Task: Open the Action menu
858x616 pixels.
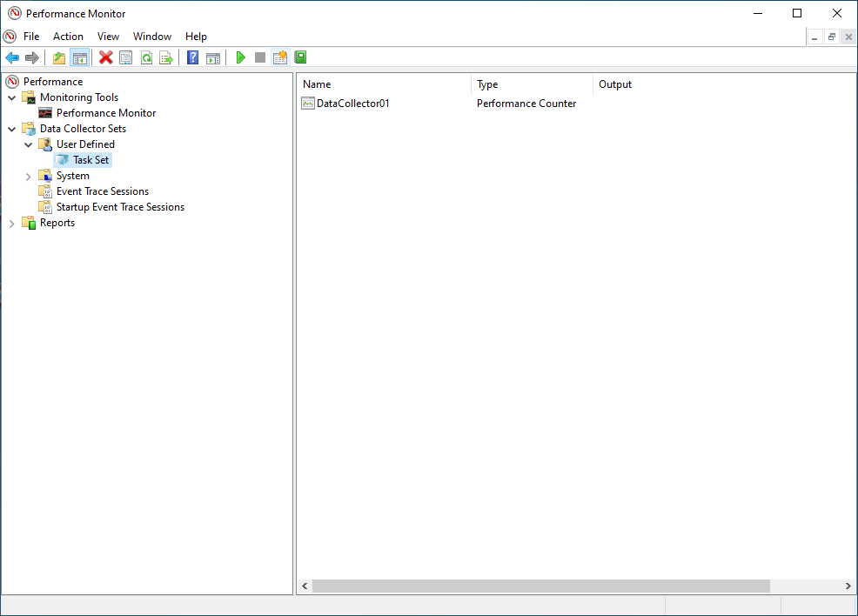Action: (68, 37)
